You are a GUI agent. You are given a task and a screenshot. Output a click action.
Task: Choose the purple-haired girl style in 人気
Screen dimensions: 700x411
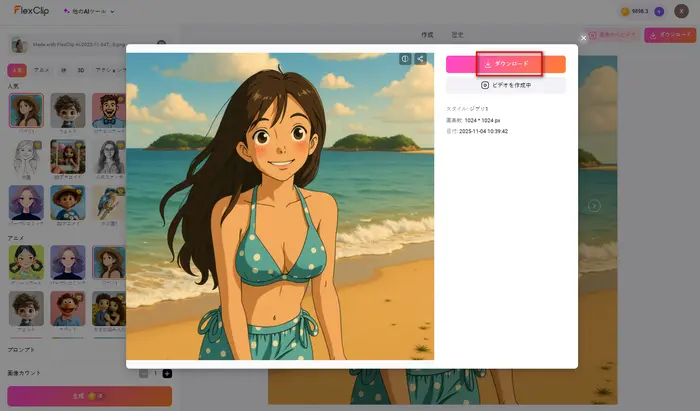26,203
